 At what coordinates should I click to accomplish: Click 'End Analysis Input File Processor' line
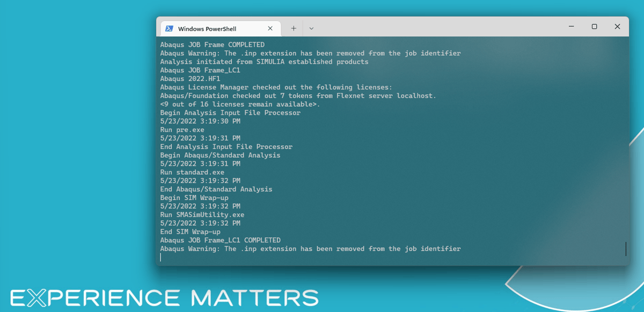[226, 147]
